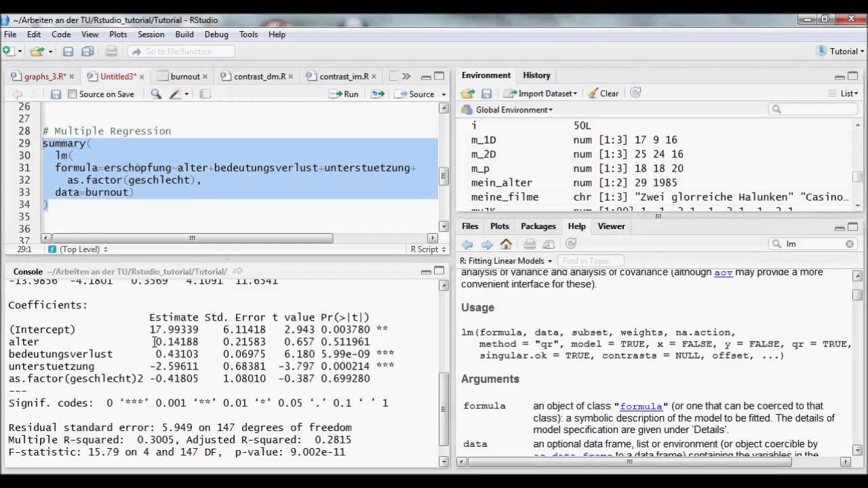Image resolution: width=868 pixels, height=488 pixels.
Task: Click the Find in Topic field
Action: coord(591,261)
